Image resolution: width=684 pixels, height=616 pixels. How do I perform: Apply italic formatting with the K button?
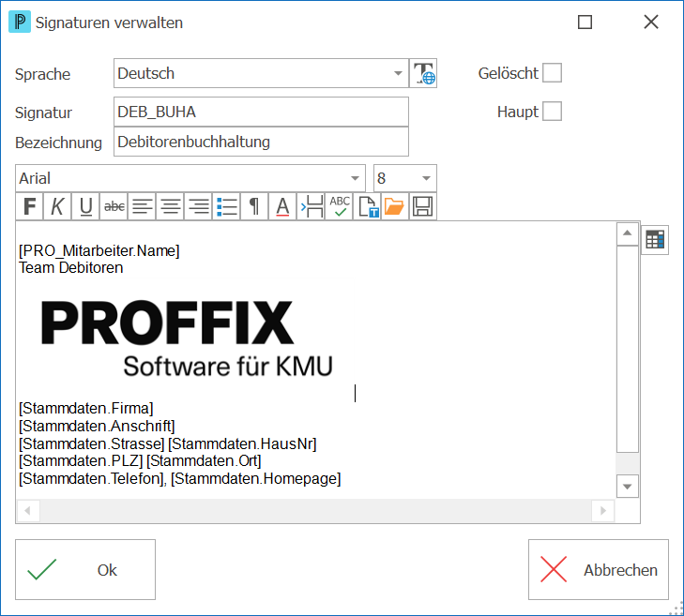click(57, 206)
